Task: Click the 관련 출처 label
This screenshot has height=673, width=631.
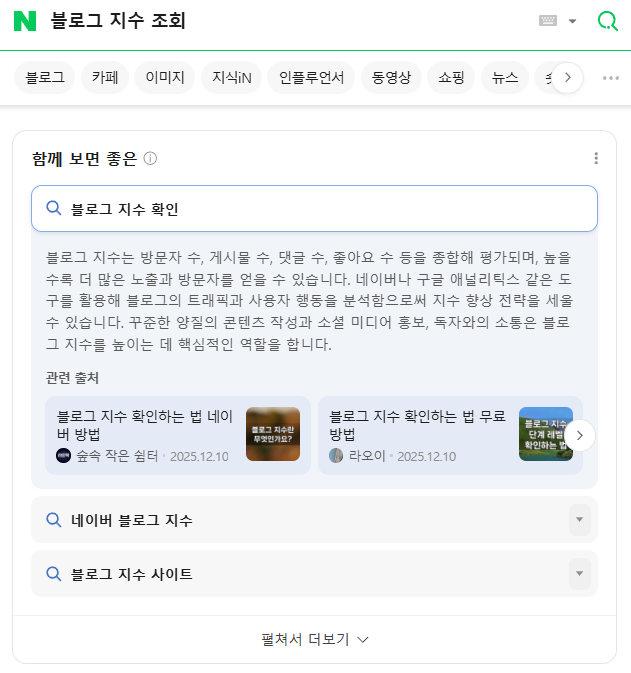Action: (x=72, y=378)
